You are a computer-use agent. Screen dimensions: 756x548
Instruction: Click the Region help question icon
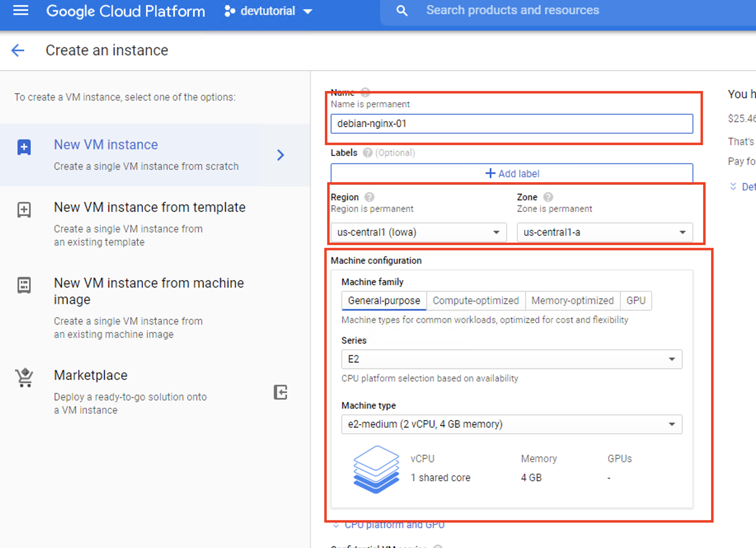coord(369,197)
